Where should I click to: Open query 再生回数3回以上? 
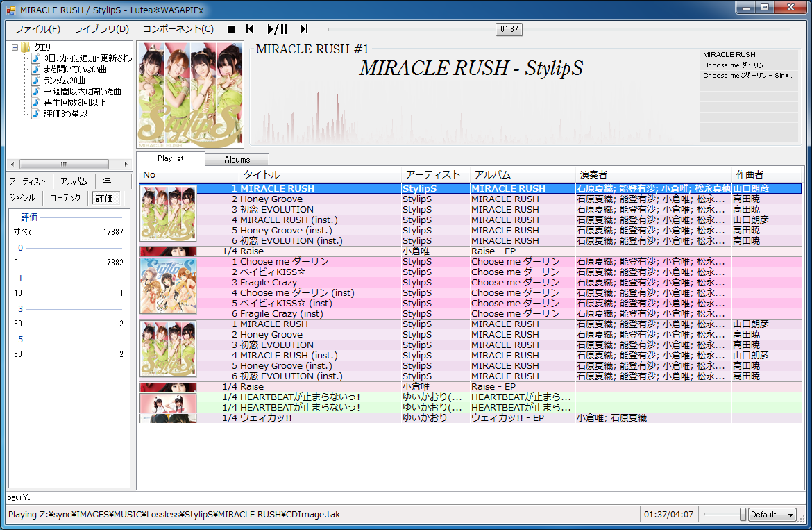tap(75, 103)
